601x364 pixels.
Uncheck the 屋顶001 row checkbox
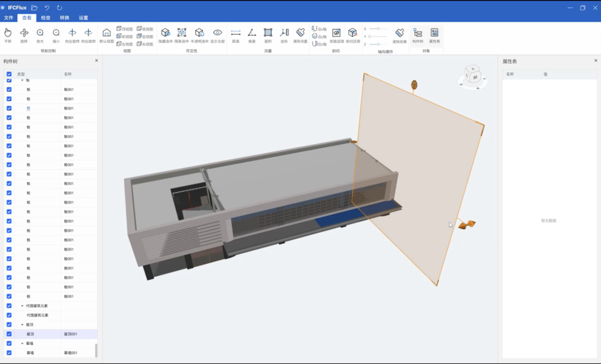(9, 334)
